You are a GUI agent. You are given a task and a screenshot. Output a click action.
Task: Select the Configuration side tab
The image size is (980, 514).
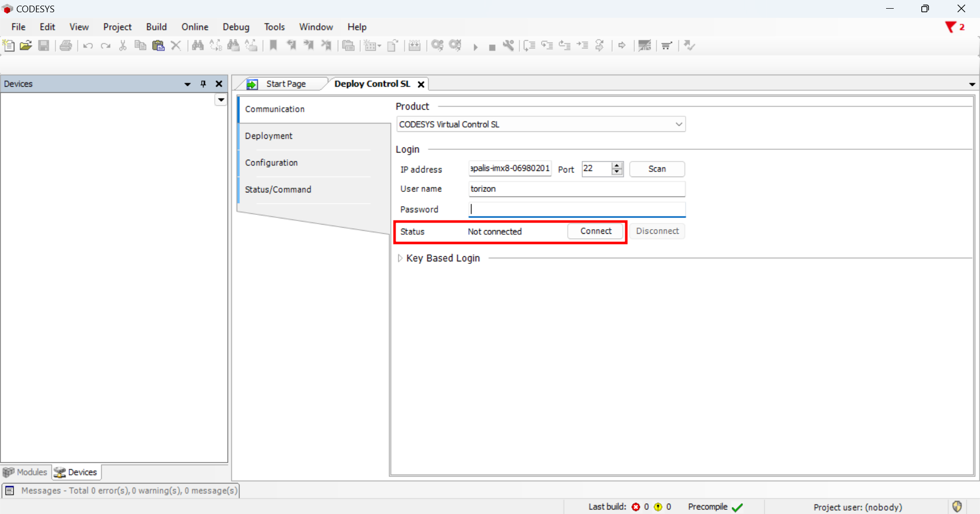tap(314, 163)
